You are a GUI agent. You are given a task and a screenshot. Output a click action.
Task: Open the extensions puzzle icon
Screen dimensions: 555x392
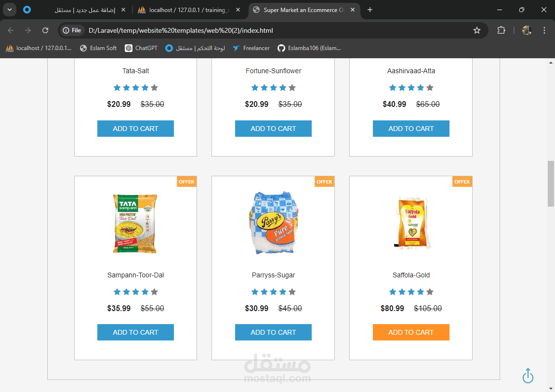pos(501,30)
